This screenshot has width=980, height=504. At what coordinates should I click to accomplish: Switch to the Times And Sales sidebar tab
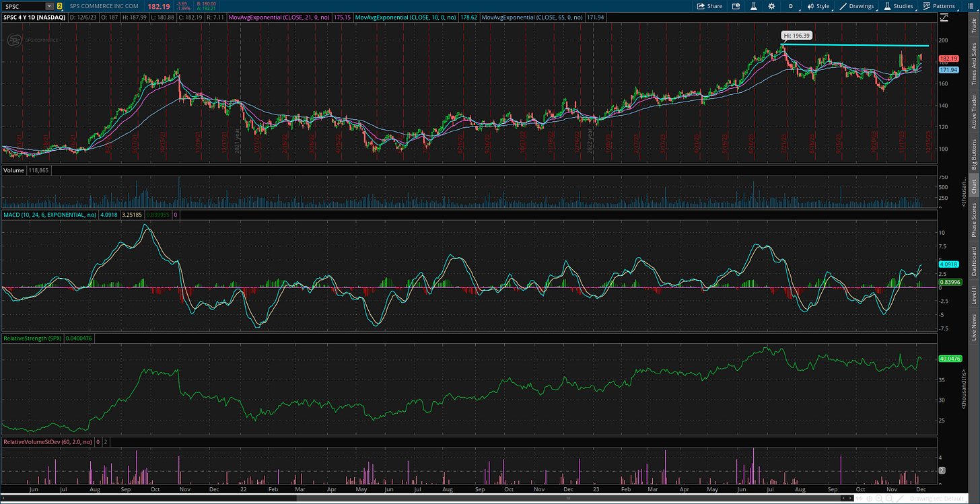click(x=973, y=63)
